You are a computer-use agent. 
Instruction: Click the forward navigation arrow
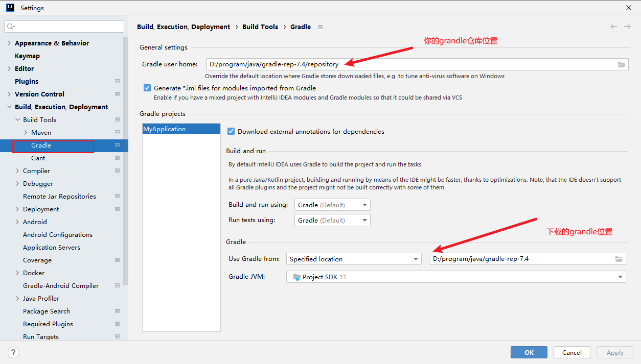tap(627, 27)
